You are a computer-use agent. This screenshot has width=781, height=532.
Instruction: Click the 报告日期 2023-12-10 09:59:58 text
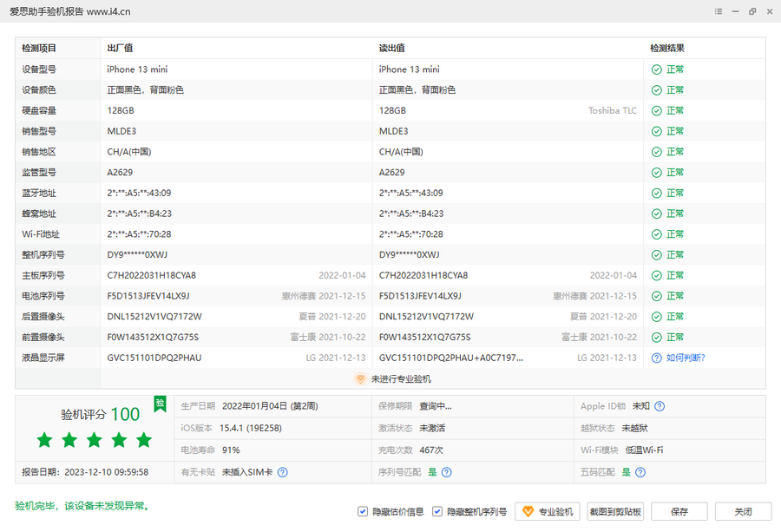click(x=85, y=472)
